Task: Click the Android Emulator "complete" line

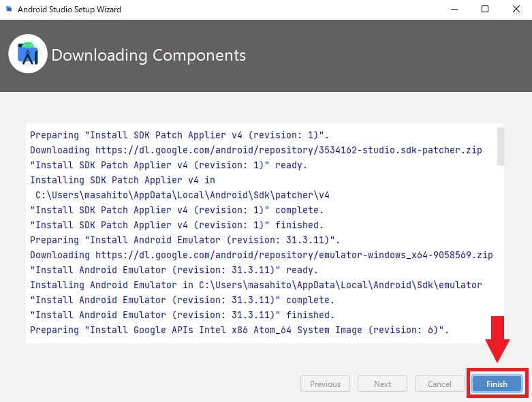Action: point(182,300)
